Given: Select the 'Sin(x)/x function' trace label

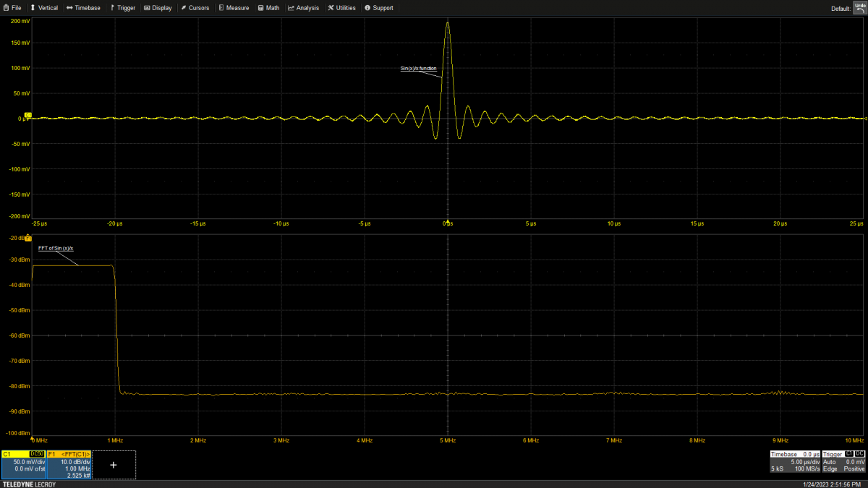Looking at the screenshot, I should pos(418,69).
